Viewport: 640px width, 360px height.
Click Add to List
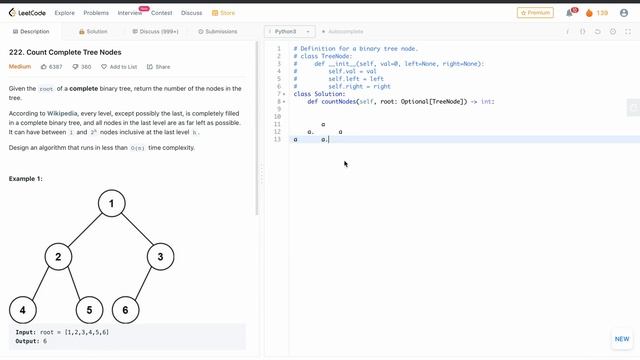119,67
